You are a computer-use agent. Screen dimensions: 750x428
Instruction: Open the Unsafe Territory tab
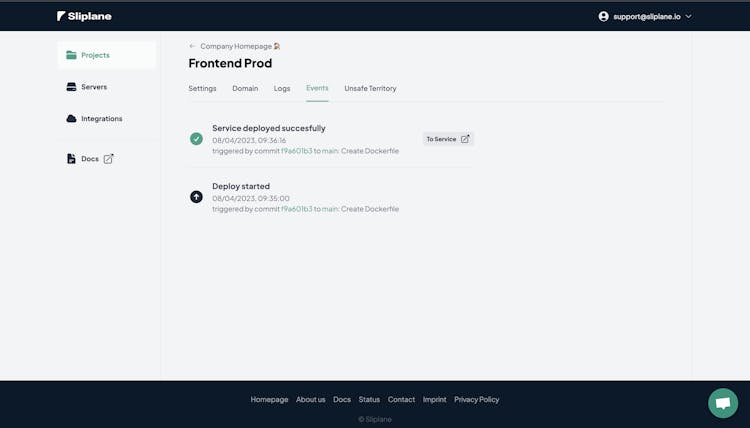pyautogui.click(x=370, y=88)
